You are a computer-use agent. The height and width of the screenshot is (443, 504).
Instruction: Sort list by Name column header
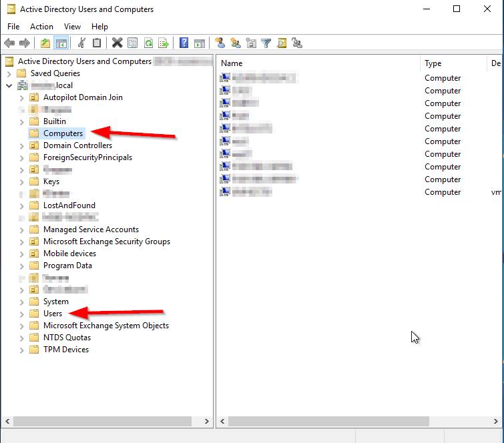coord(318,63)
